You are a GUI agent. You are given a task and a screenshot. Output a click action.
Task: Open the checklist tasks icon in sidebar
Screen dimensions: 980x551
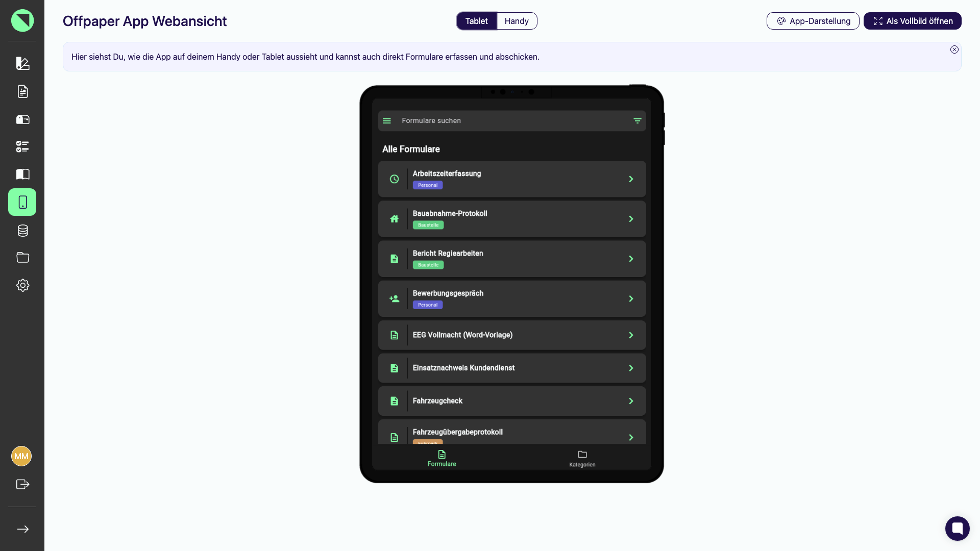tap(22, 147)
